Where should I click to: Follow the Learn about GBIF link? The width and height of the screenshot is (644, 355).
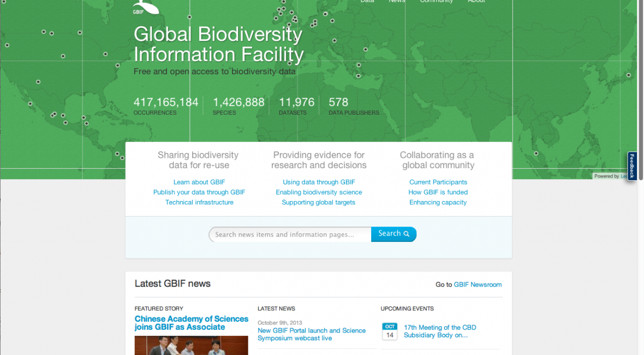(199, 182)
